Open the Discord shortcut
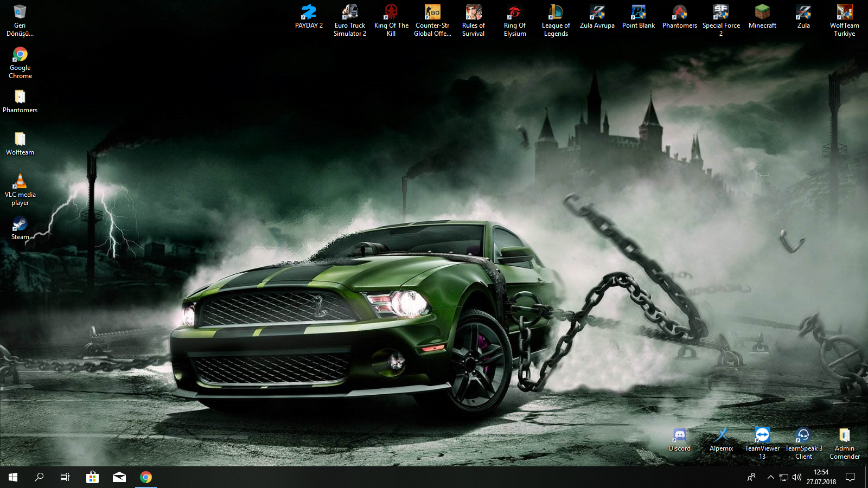868x488 pixels. click(x=680, y=439)
